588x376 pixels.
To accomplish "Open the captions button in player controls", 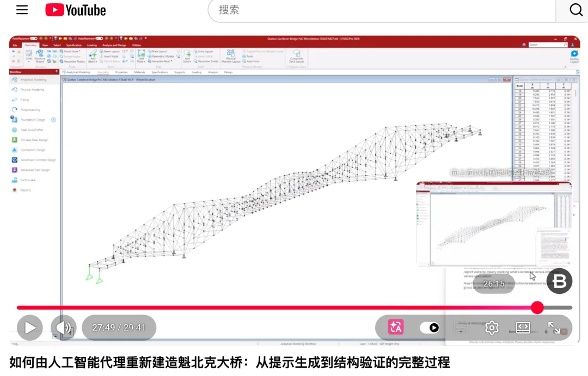I will [461, 328].
